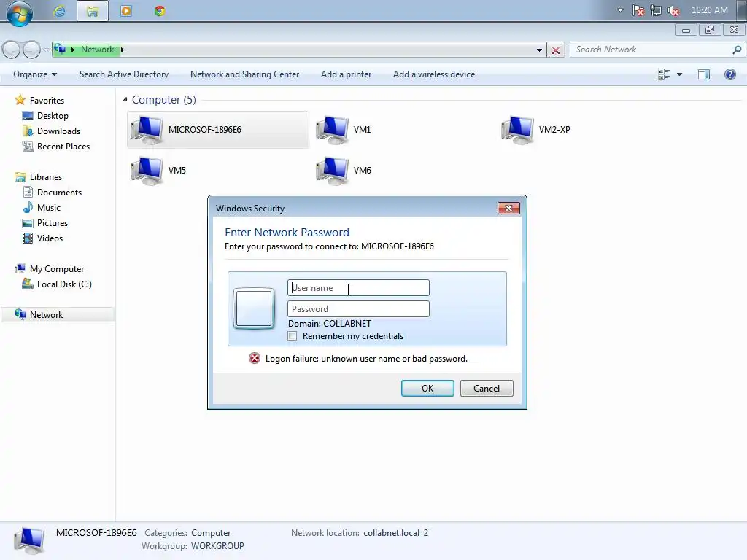This screenshot has height=560, width=747.
Task: Click Add a wireless device
Action: point(434,74)
